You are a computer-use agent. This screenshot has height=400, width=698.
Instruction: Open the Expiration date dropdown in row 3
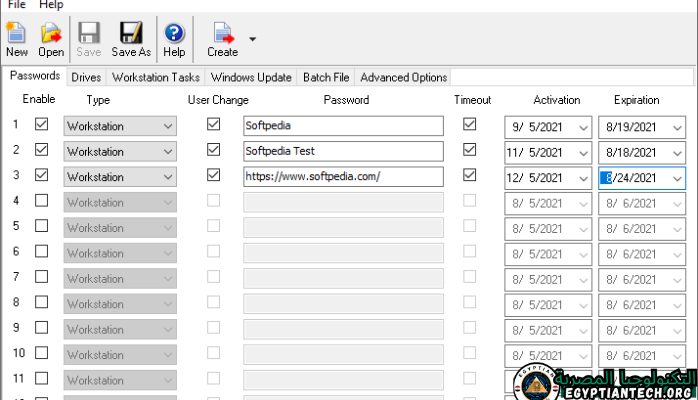pyautogui.click(x=677, y=178)
